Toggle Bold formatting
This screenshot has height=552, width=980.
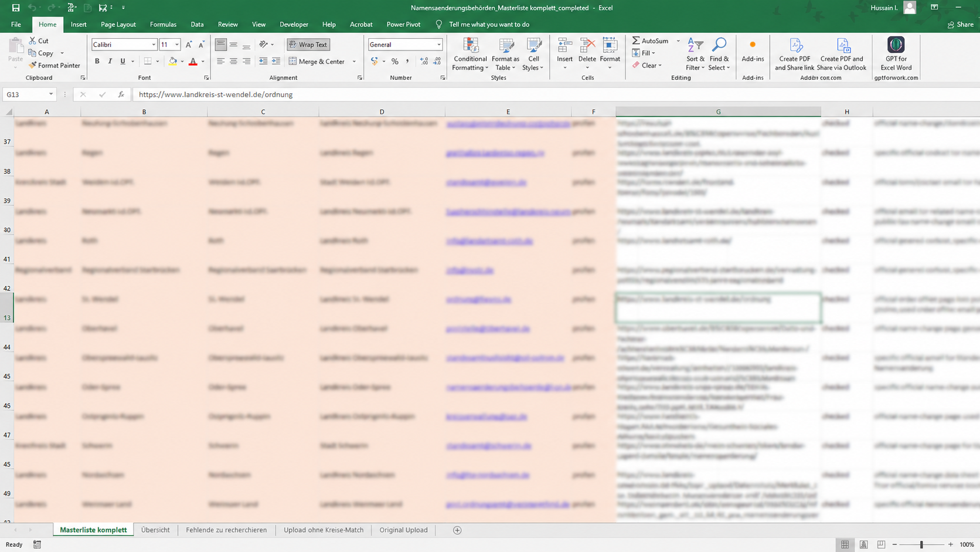click(x=97, y=61)
